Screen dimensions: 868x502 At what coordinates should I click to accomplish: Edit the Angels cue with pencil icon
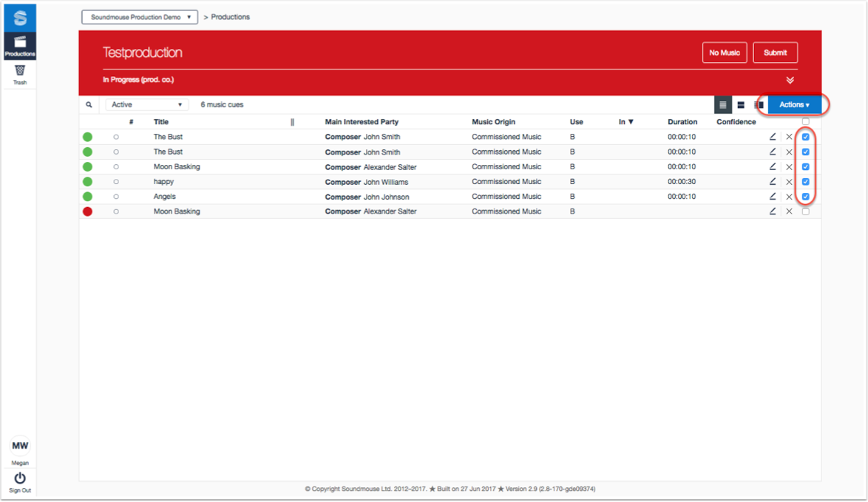(772, 197)
